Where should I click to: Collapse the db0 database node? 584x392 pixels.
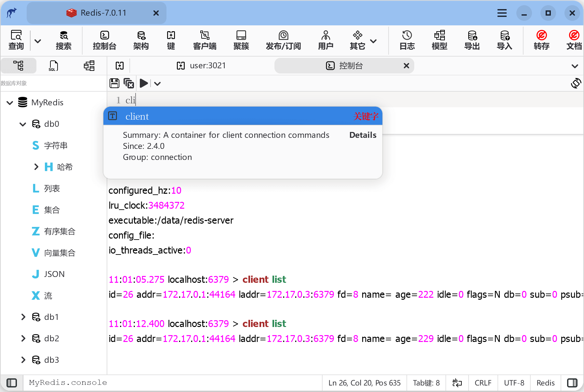pyautogui.click(x=23, y=124)
